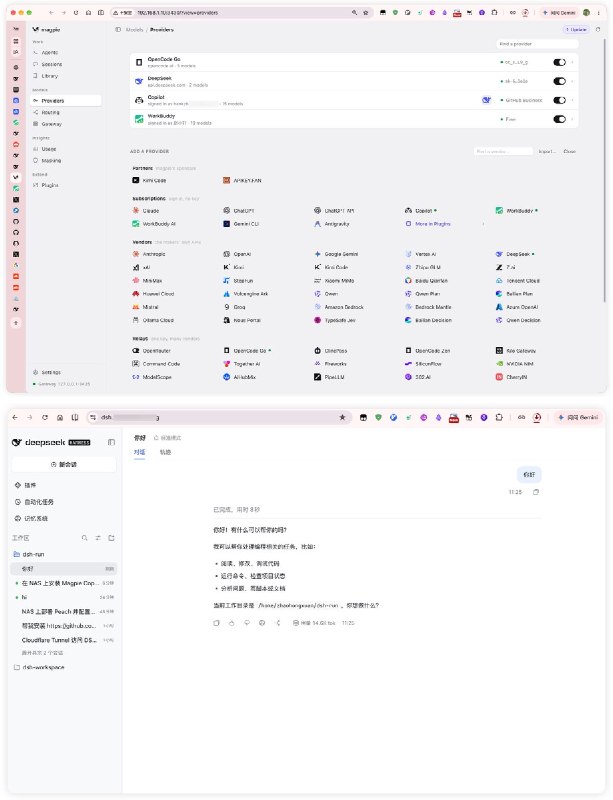613x800 pixels.
Task: Open Usage in magpie sidebar
Action: [48, 149]
